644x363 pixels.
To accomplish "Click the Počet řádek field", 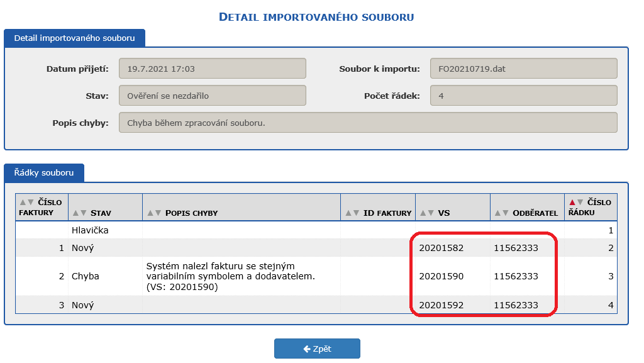I will pos(524,96).
